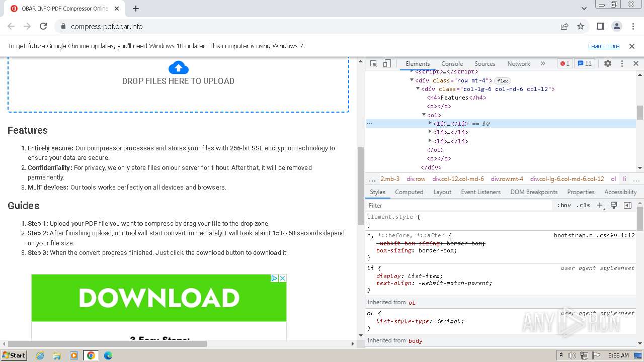
Task: Collapse the div class row mt-4 node
Action: click(x=412, y=80)
